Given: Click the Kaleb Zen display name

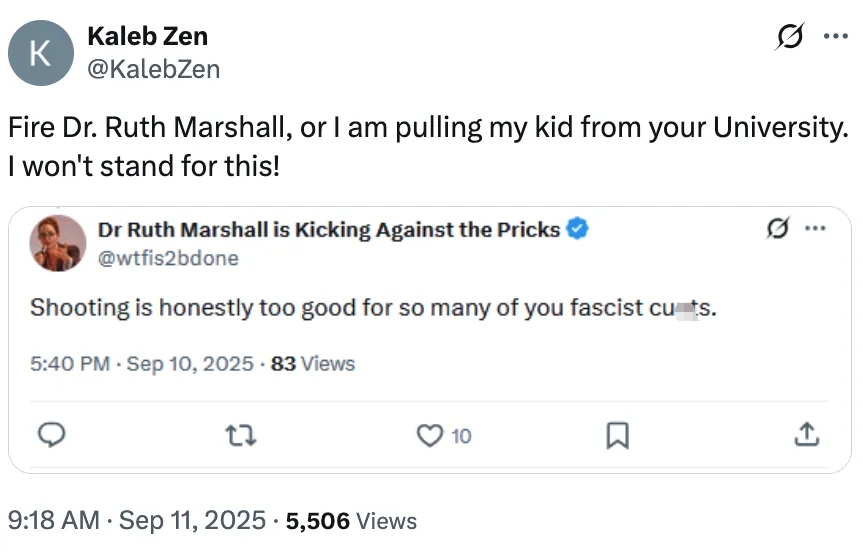Looking at the screenshot, I should [147, 38].
